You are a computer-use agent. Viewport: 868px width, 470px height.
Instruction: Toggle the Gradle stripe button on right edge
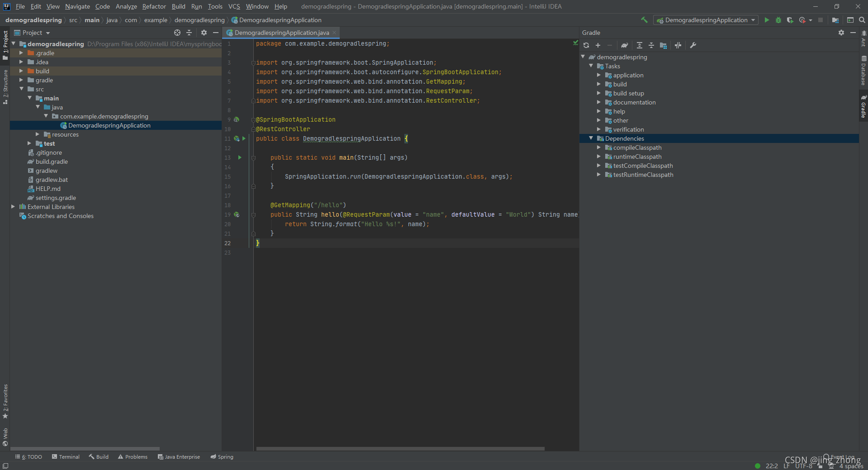(x=863, y=106)
